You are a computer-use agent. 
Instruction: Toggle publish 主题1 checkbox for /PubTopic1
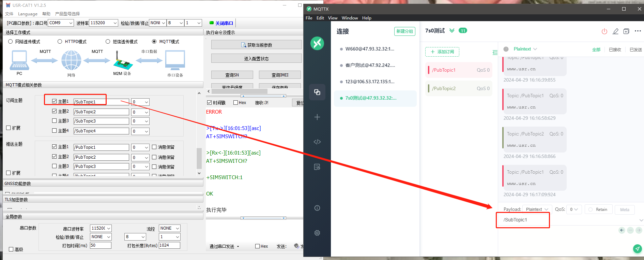(x=54, y=147)
